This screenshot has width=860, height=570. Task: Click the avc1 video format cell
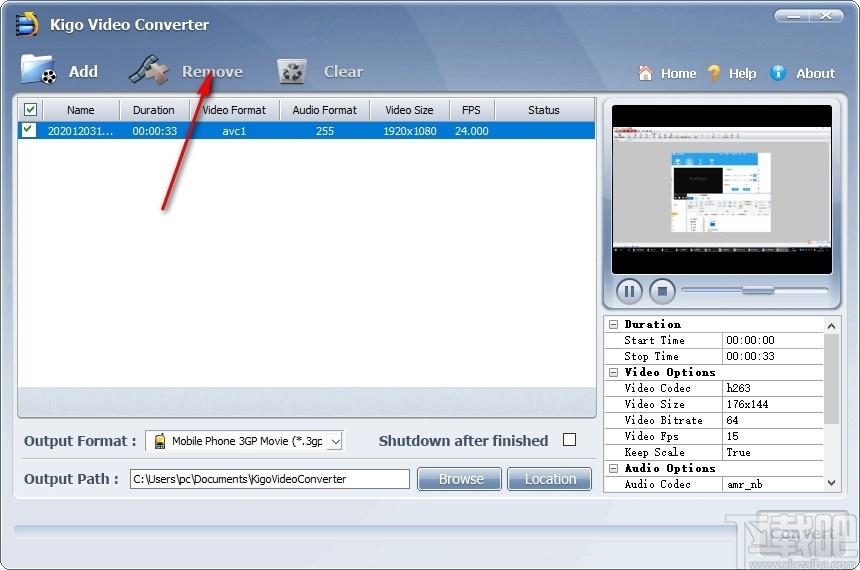pos(234,131)
